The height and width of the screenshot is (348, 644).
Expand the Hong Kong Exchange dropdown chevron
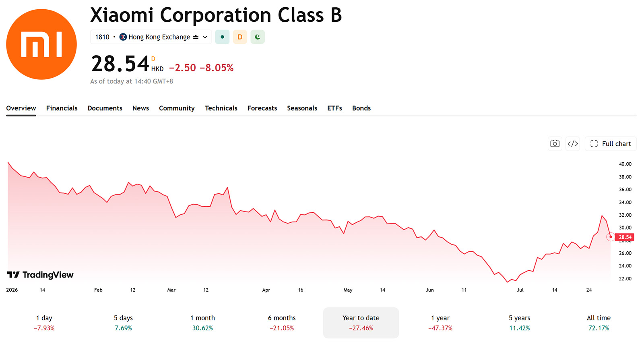tap(205, 37)
